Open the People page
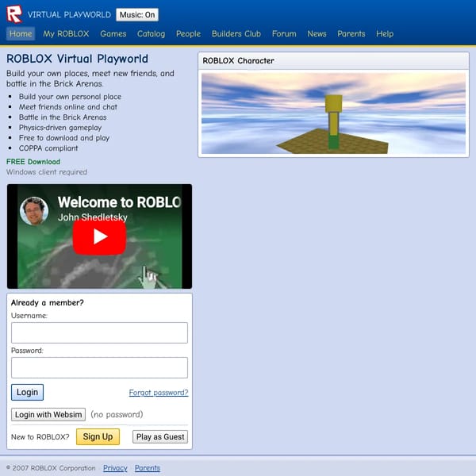Screen dimensions: 476x476 188,33
